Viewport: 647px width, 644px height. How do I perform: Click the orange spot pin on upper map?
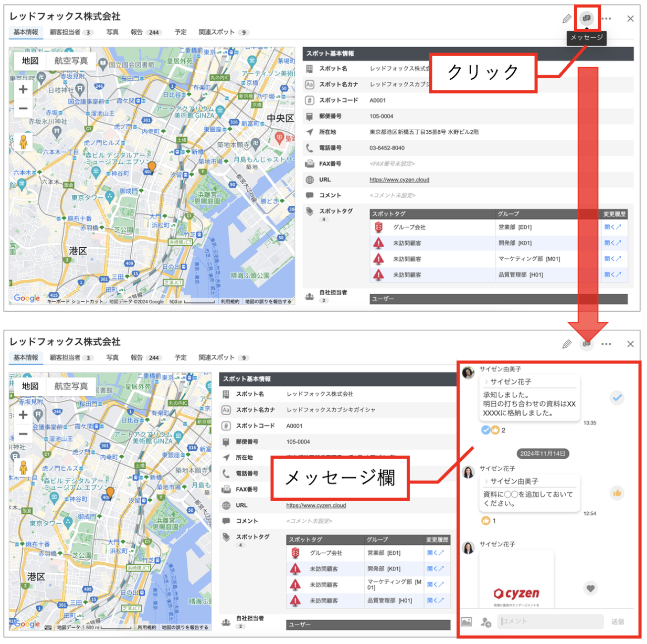coord(152,167)
